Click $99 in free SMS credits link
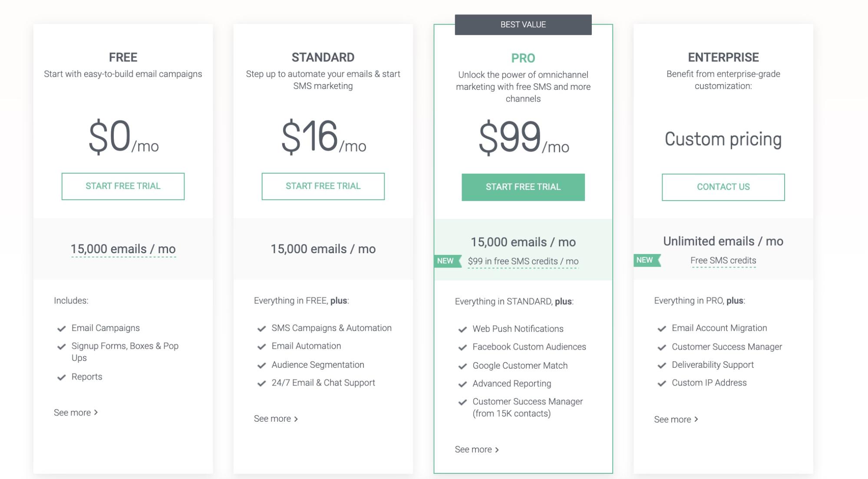Screen dimensions: 868x479 pos(523,261)
